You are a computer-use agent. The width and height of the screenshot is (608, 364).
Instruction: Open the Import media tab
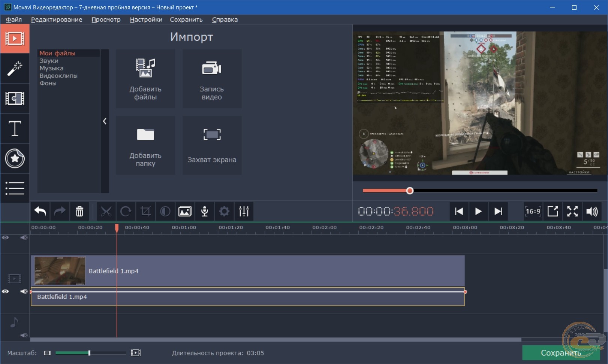[15, 39]
